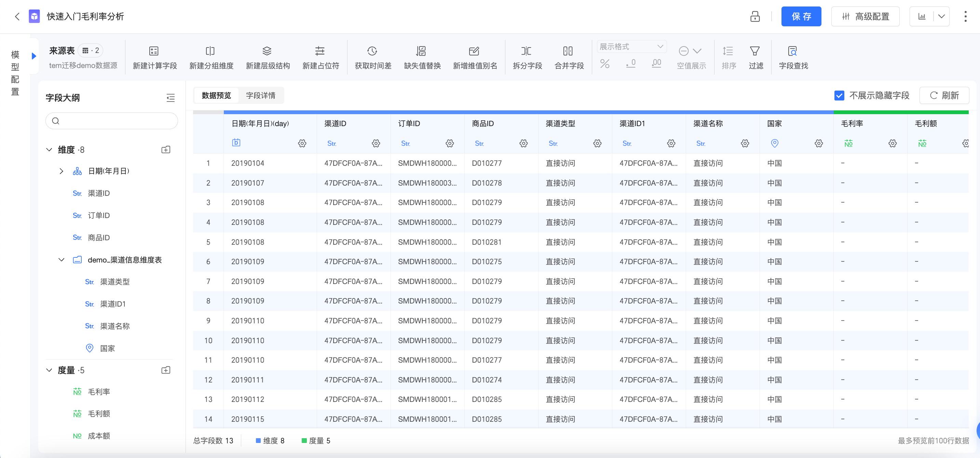This screenshot has height=458, width=980.
Task: Click 缺失值替换 tool
Action: [422, 57]
